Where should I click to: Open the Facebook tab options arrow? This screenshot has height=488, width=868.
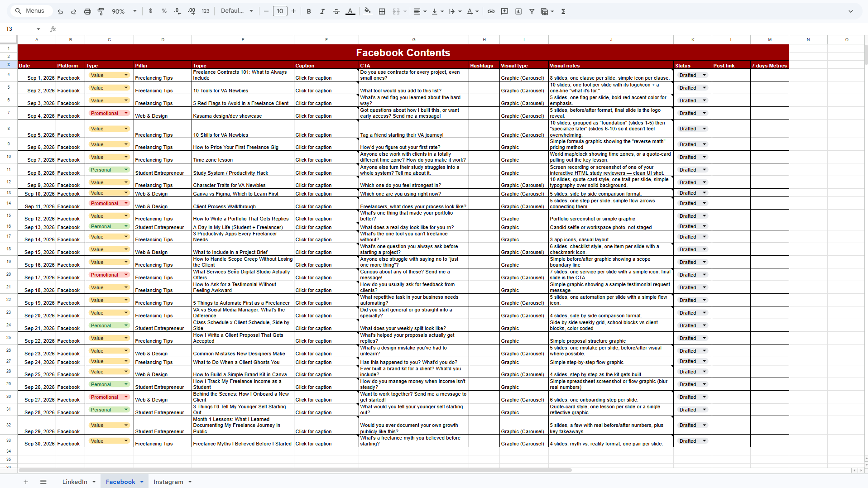pyautogui.click(x=142, y=482)
